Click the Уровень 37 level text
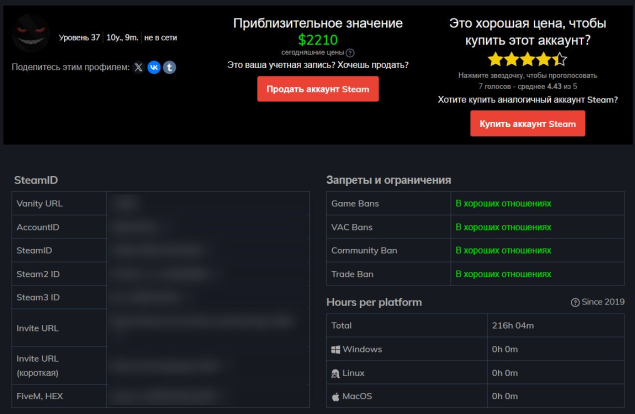Viewport: 635px width, 414px height. click(79, 38)
